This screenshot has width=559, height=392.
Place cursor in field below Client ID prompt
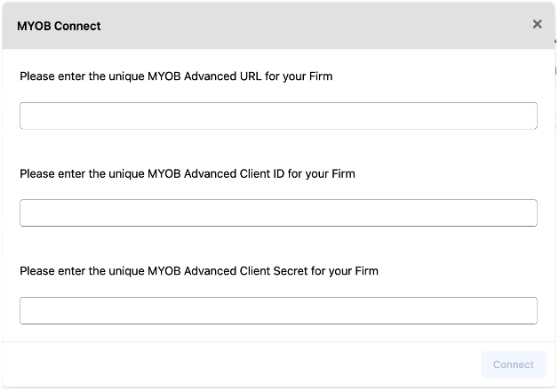pos(278,213)
